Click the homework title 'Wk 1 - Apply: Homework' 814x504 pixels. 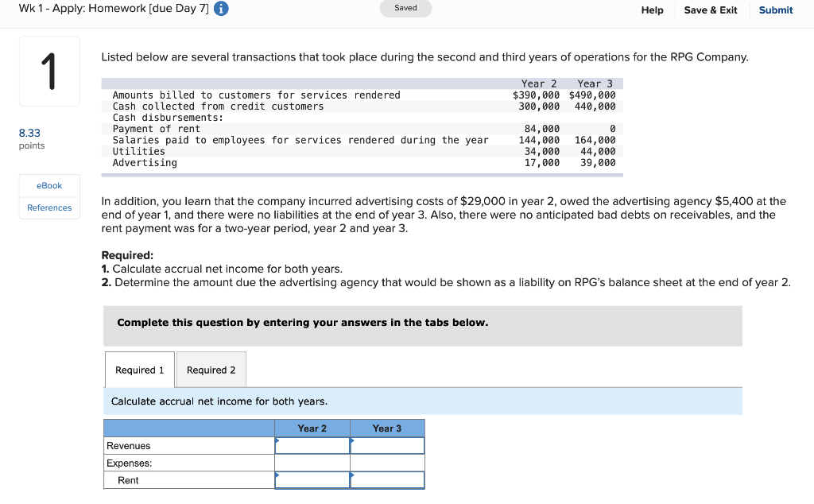click(x=114, y=8)
